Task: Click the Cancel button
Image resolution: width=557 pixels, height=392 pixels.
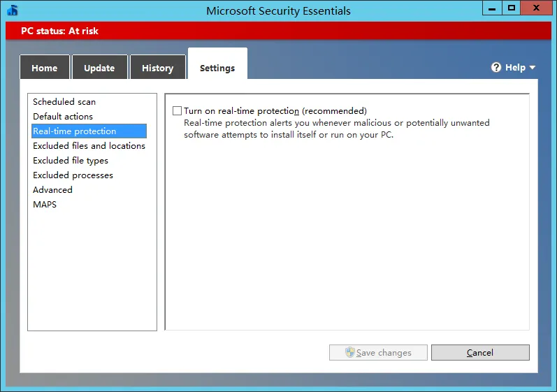Action: point(480,353)
